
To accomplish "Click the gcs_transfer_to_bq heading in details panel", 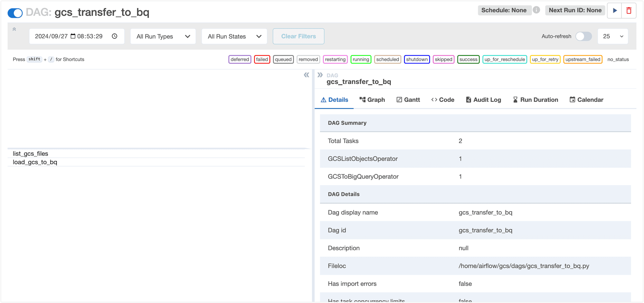I will [359, 82].
